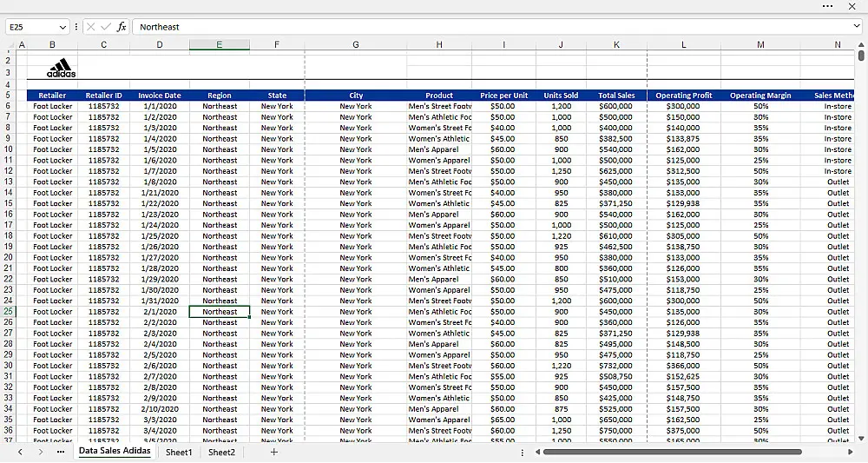Click the vertical scroll down arrow
Image resolution: width=868 pixels, height=463 pixels.
(861, 438)
